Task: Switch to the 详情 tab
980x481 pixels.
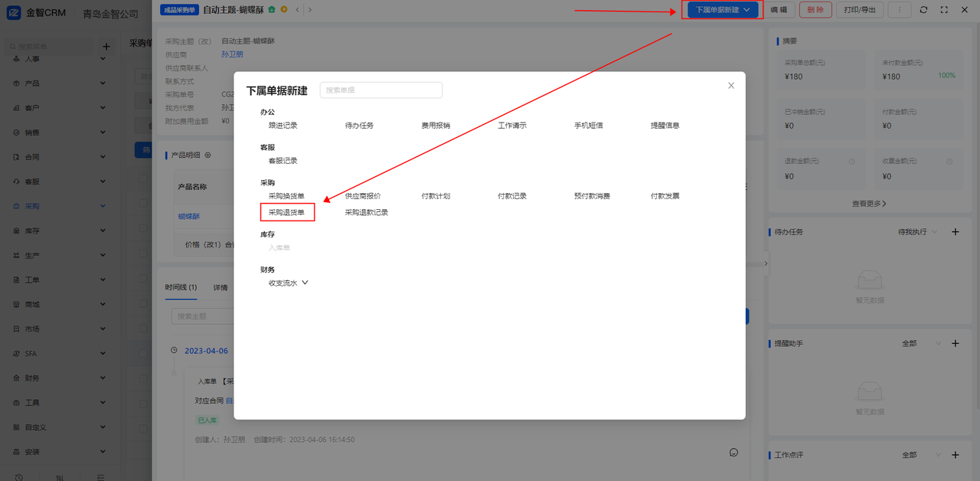Action: click(x=220, y=288)
